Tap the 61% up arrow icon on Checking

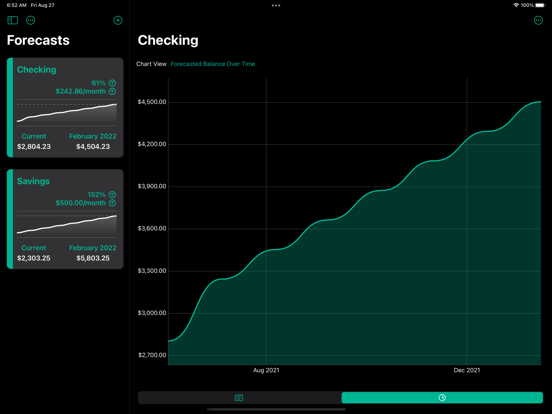[x=112, y=83]
